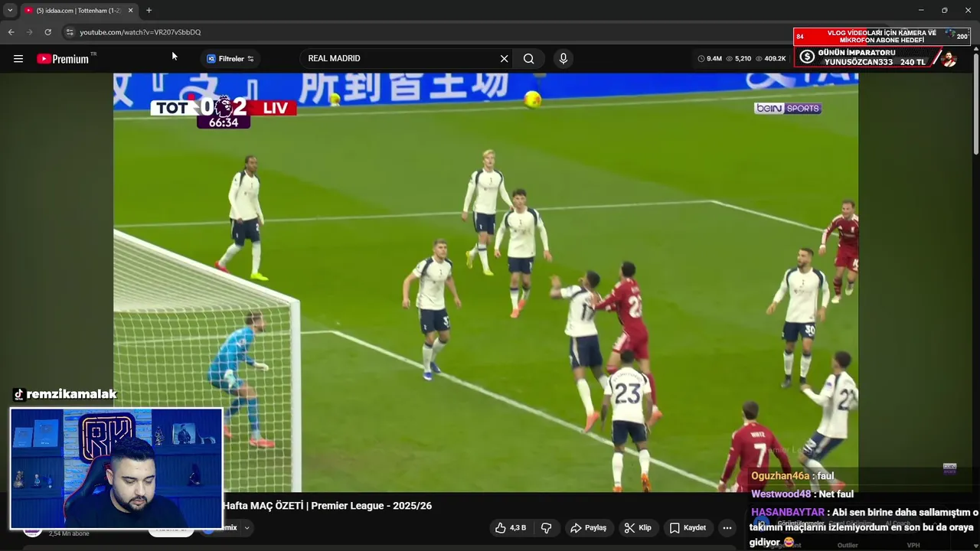Like the video (4,3 B)
The height and width of the screenshot is (551, 980).
coord(510,528)
